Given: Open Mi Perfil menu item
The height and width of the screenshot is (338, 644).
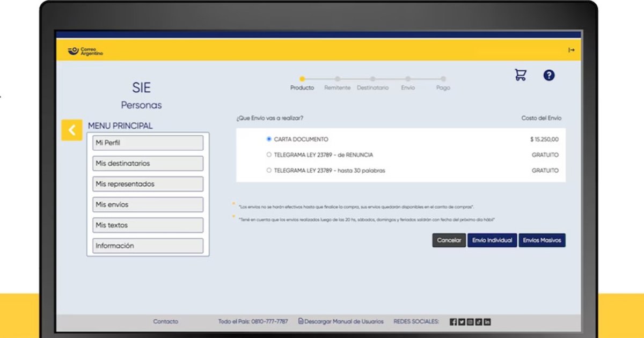Looking at the screenshot, I should [148, 143].
